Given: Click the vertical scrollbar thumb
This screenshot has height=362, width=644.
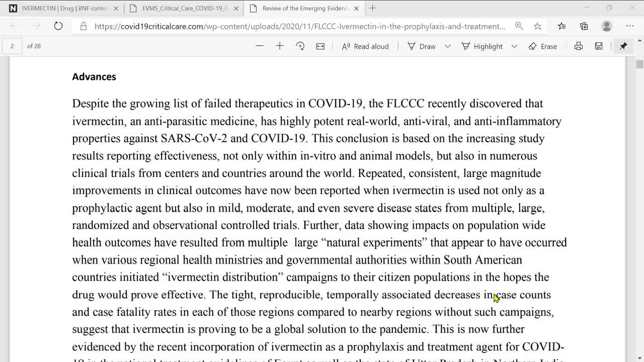Looking at the screenshot, I should [x=639, y=64].
